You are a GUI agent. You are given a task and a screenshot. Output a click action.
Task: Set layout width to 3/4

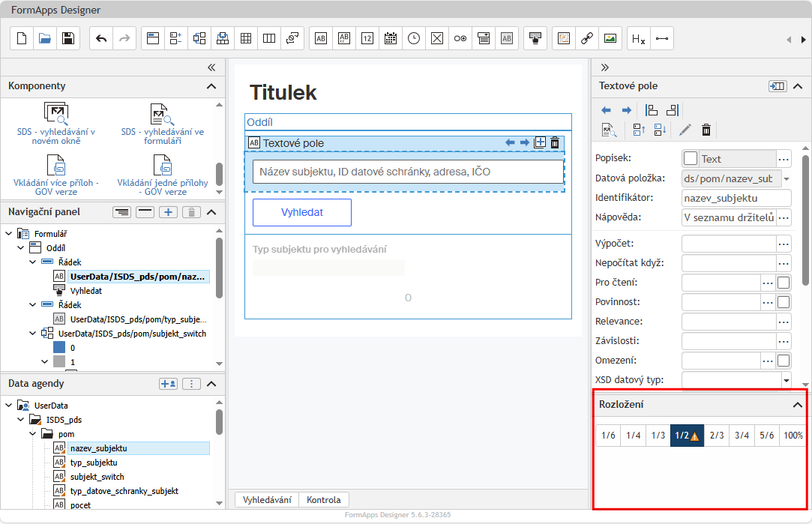[742, 436]
